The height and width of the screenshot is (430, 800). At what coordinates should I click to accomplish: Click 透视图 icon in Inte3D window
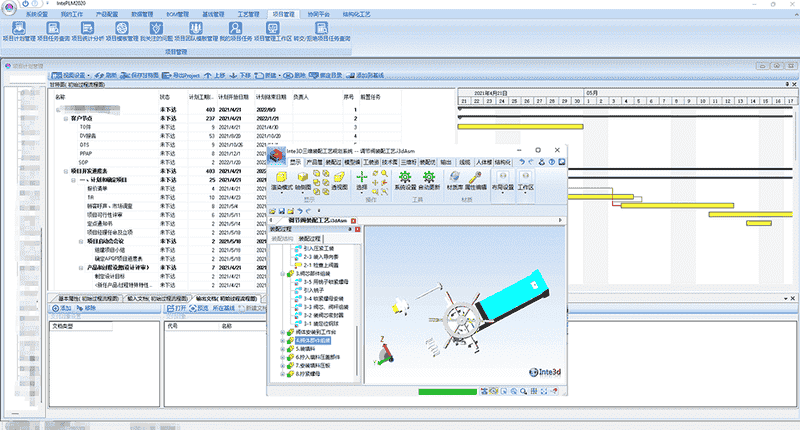click(339, 177)
